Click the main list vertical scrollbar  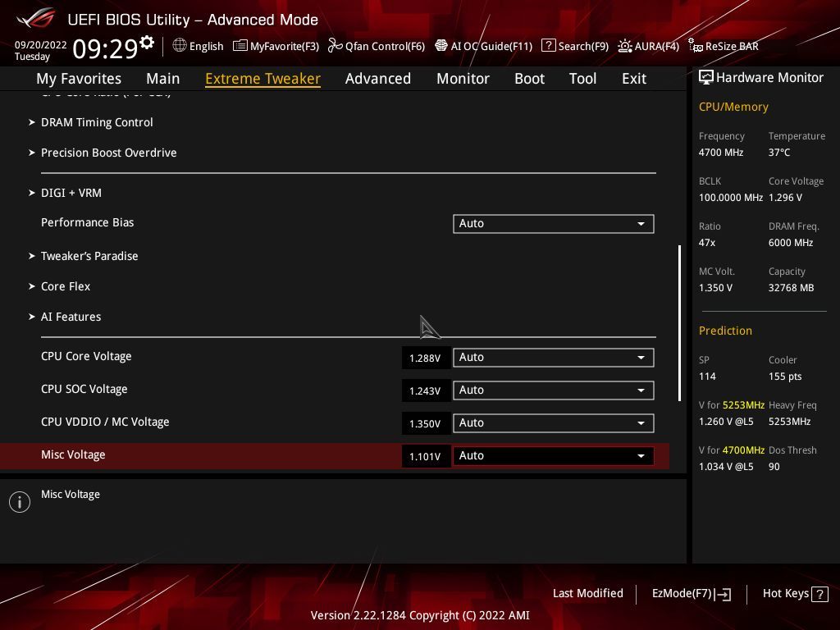[x=679, y=323]
